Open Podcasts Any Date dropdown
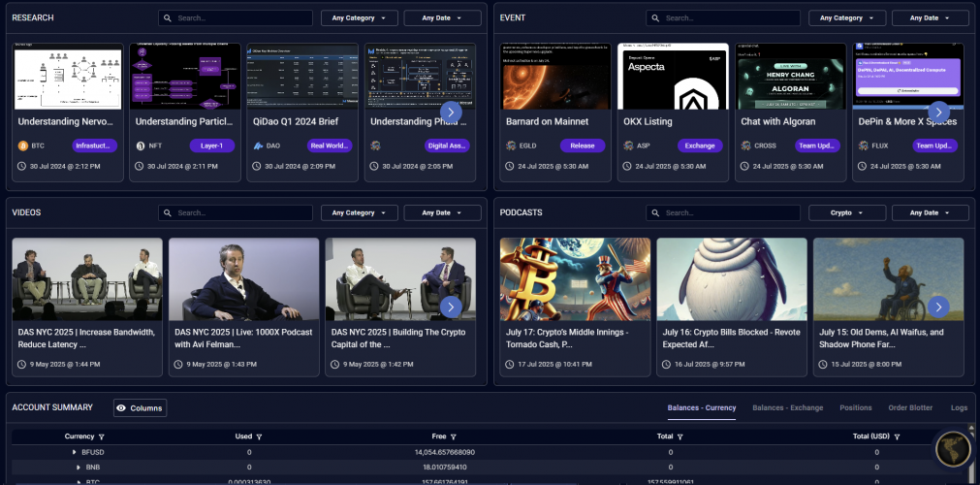The height and width of the screenshot is (485, 980). click(930, 212)
